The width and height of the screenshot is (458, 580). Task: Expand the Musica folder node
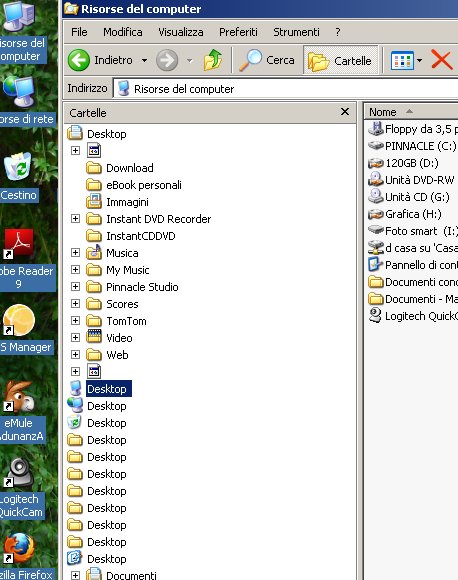pos(75,253)
